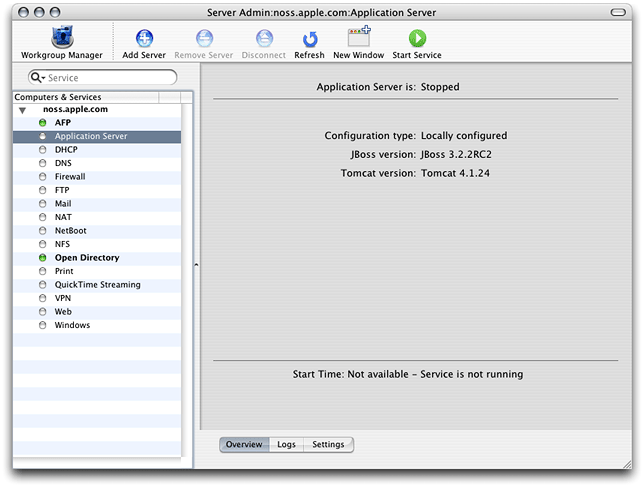Click the green status dot next to AFP

pos(42,122)
